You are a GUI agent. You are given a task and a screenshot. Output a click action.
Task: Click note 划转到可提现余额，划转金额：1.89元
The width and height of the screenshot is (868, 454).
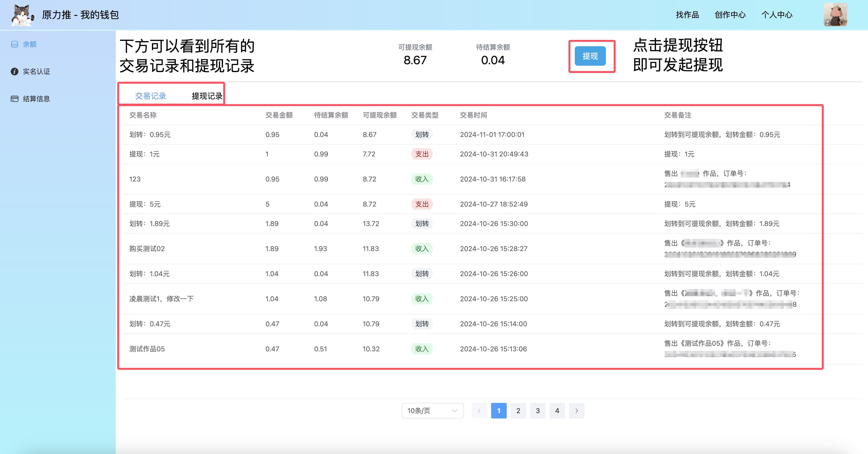click(x=722, y=224)
